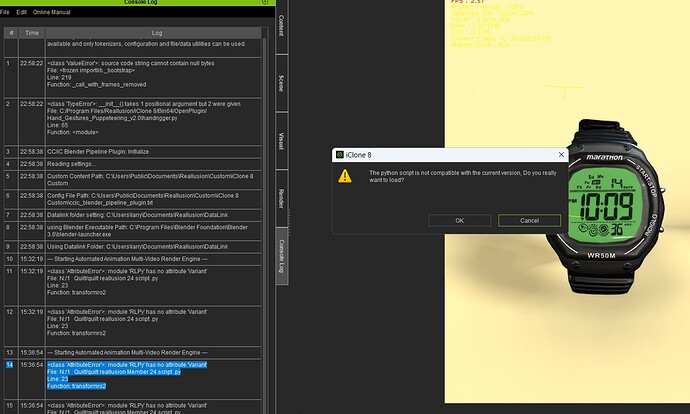Screen dimensions: 690x414
Task: Switch to the Render side tab
Action: (282, 198)
